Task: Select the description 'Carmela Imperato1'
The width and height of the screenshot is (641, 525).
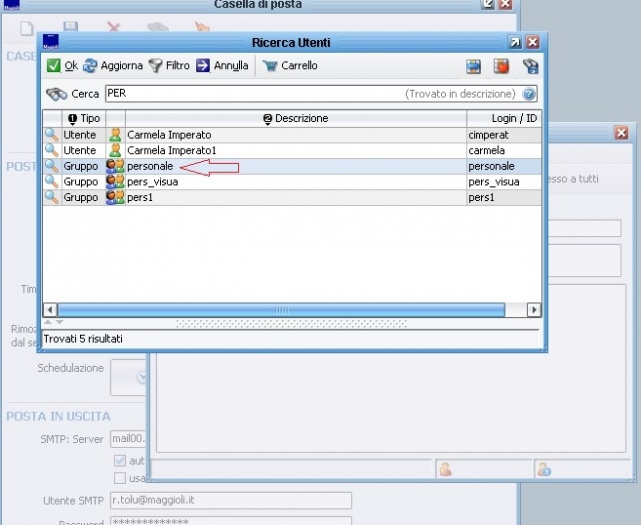Action: click(x=172, y=150)
